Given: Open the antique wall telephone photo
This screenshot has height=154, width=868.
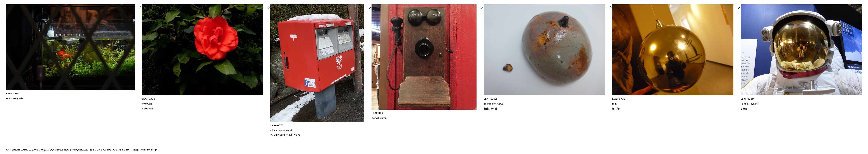Looking at the screenshot, I should 424,57.
